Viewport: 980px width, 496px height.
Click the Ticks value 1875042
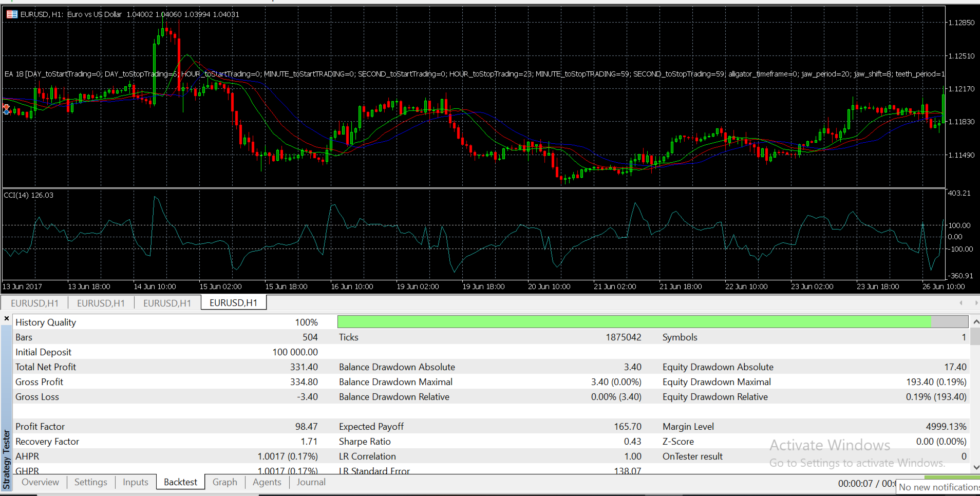(624, 337)
